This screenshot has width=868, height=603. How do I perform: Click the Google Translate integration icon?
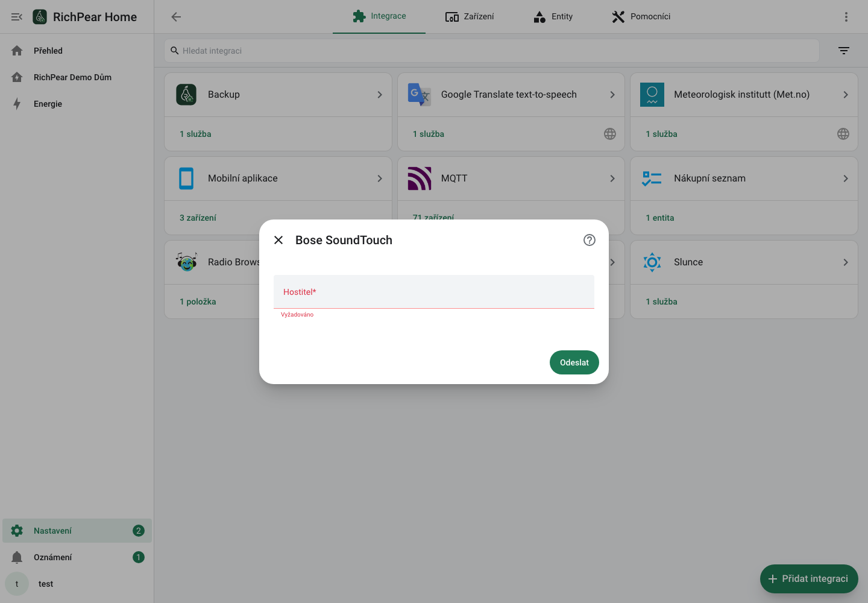point(419,95)
